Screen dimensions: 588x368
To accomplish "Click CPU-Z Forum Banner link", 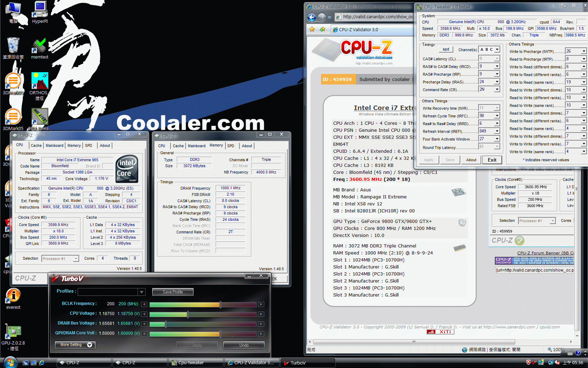I will [x=545, y=253].
